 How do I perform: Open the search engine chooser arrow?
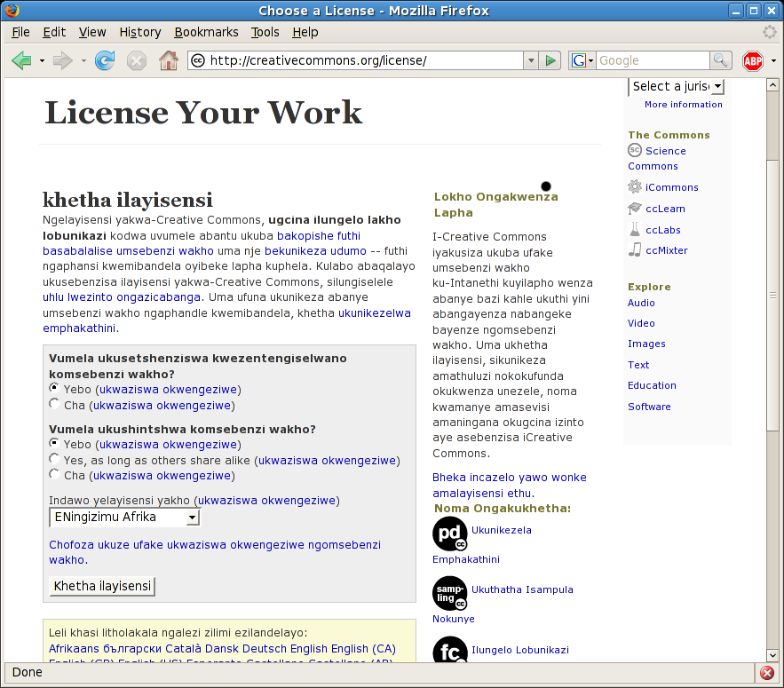tap(591, 61)
